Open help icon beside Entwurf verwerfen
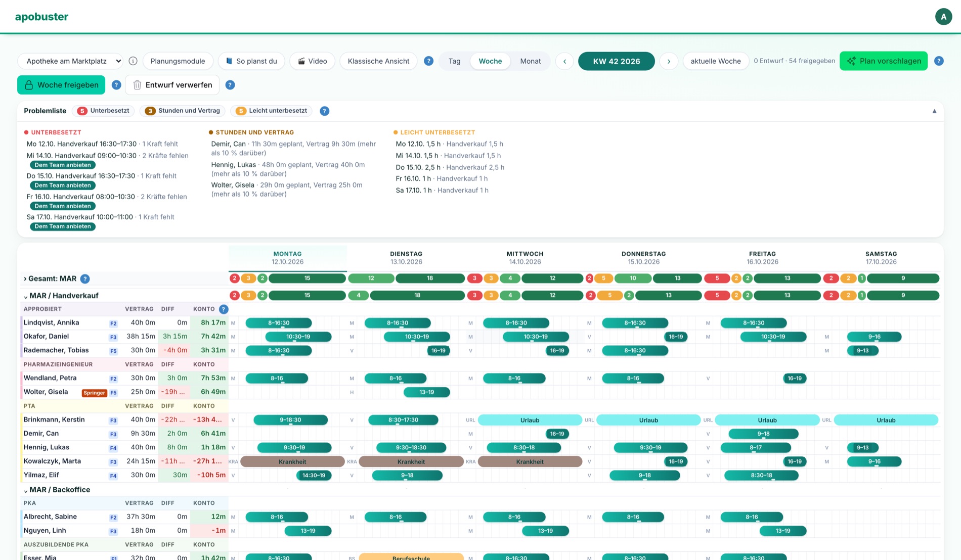This screenshot has height=560, width=961. click(x=230, y=85)
